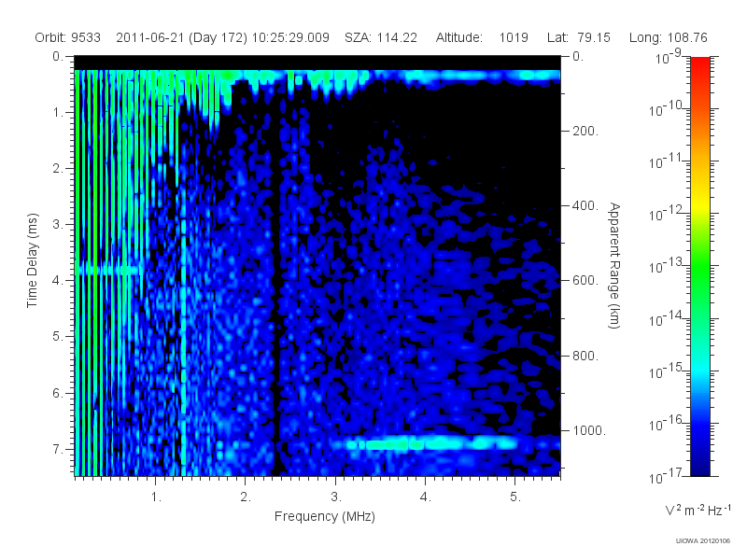Click the '3.' tick label on frequency axis
This screenshot has height=560, width=747.
coord(336,497)
